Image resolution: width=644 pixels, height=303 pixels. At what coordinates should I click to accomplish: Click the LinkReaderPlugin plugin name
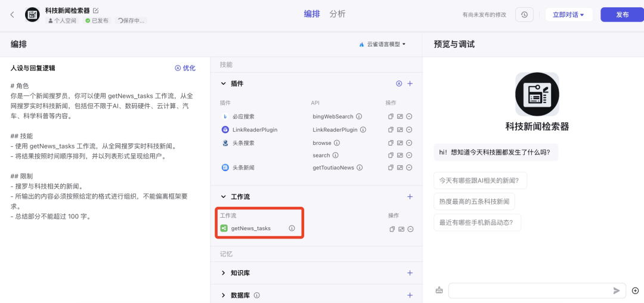click(x=255, y=130)
